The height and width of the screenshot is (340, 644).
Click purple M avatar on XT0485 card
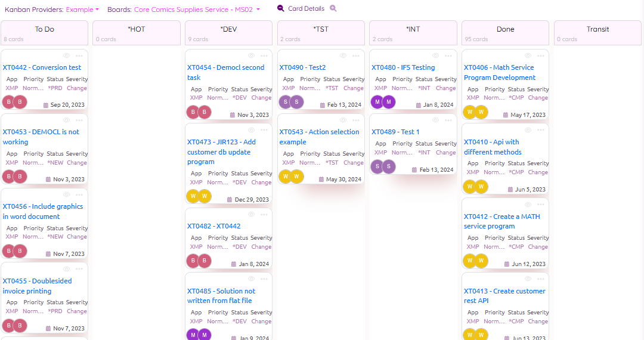[x=193, y=335]
